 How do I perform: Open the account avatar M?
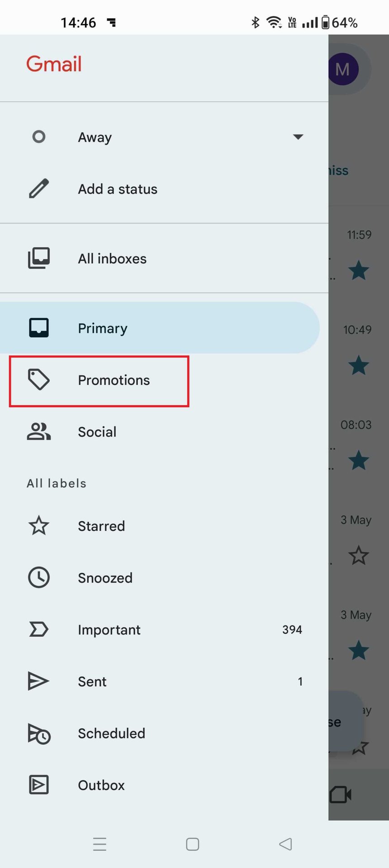pos(343,69)
